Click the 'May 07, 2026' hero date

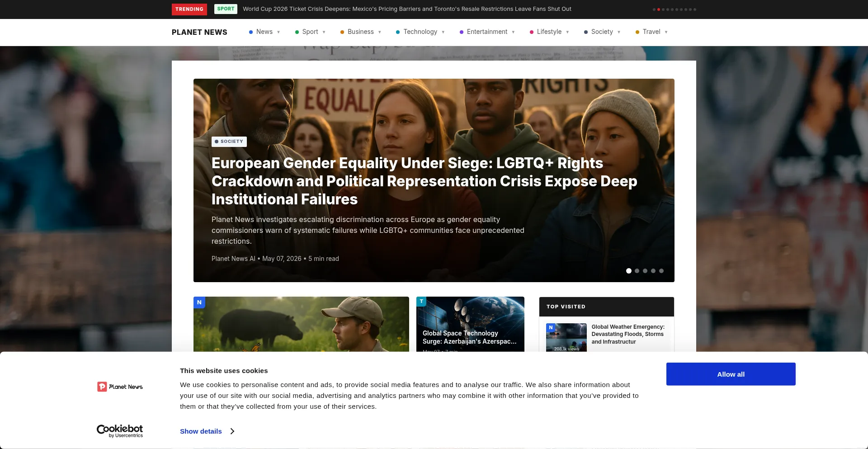click(282, 259)
